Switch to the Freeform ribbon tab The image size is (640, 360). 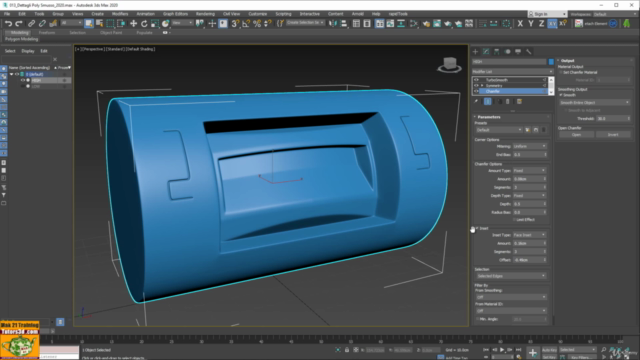coord(47,33)
